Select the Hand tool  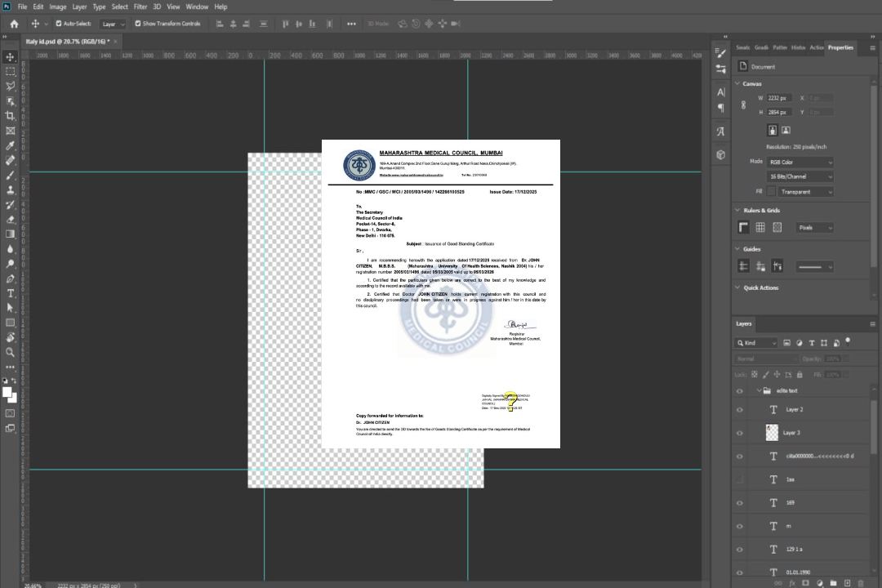click(10, 337)
